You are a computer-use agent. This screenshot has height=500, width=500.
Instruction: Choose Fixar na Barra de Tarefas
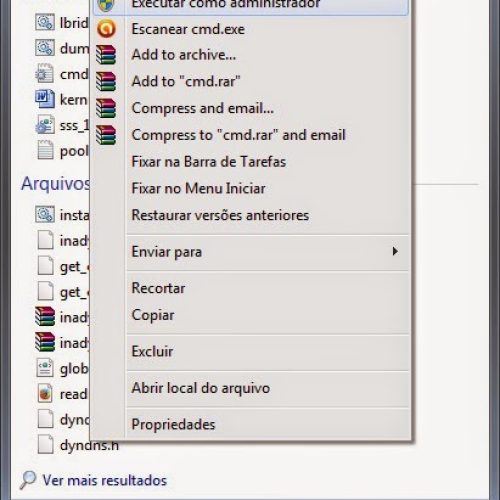coord(251,162)
